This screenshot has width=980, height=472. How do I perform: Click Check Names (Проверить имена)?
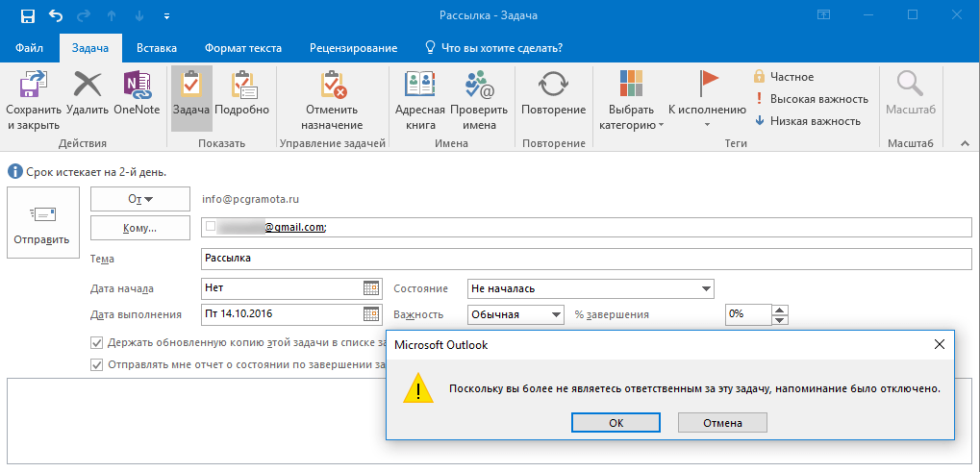(x=479, y=100)
